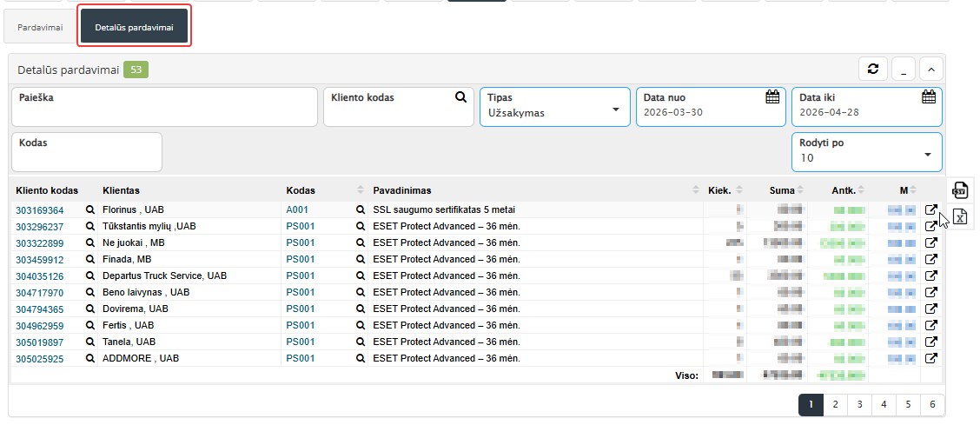Export table to Excel file
This screenshot has height=425, width=980.
point(961,216)
